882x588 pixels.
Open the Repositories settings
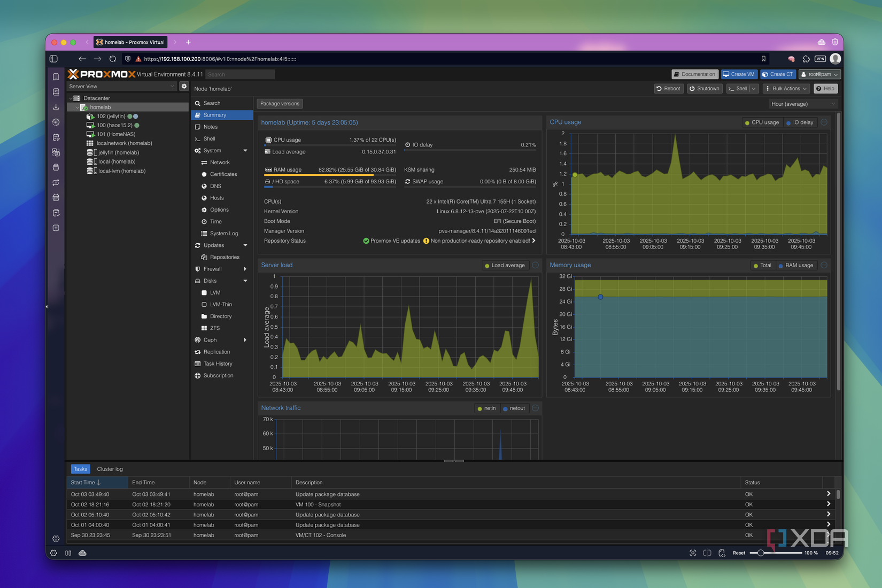point(225,257)
